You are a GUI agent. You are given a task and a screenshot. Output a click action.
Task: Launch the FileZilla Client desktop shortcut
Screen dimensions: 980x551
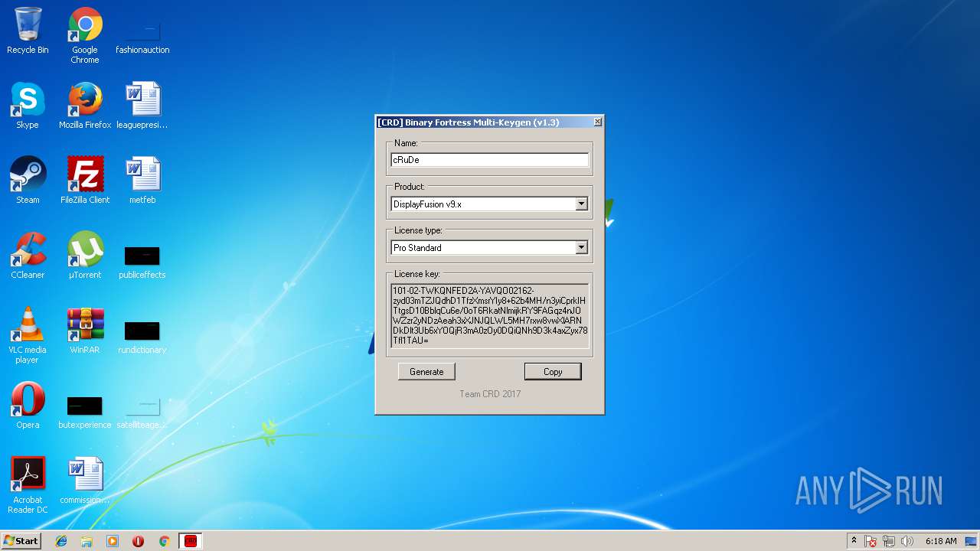(85, 181)
